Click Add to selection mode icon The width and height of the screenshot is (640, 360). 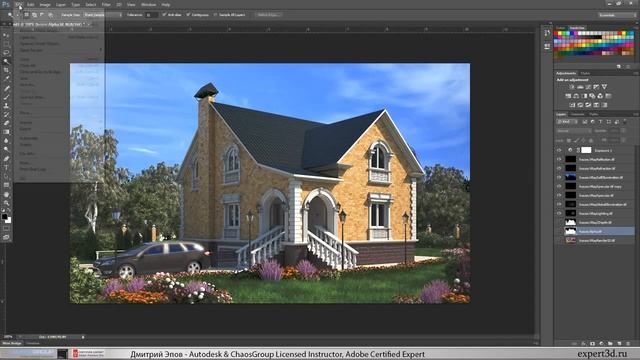coord(34,15)
